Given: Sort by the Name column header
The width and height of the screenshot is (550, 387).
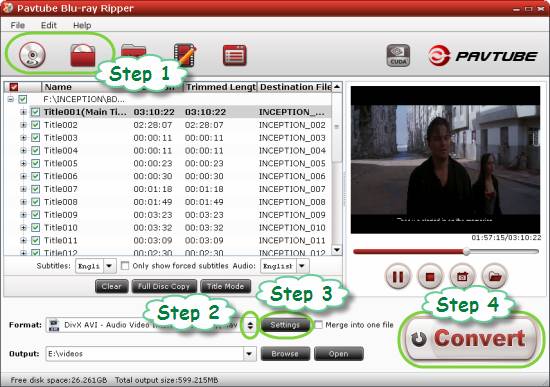Looking at the screenshot, I should 58,87.
